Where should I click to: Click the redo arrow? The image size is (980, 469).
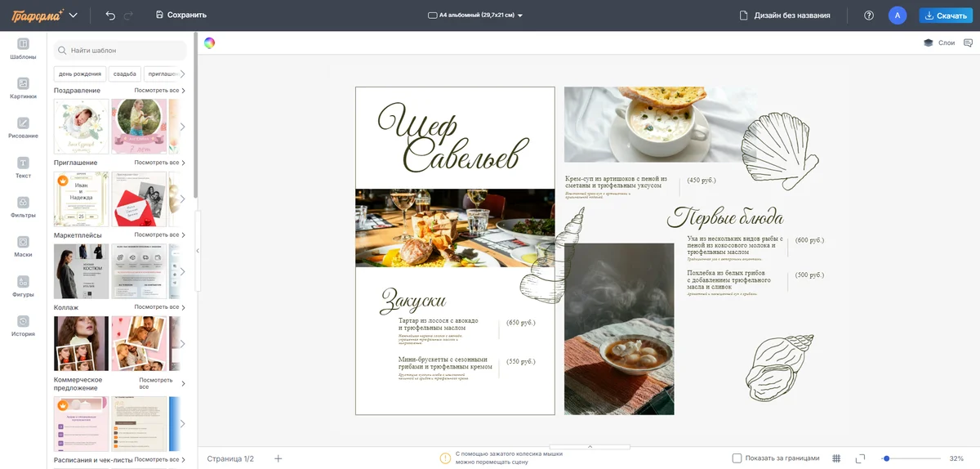(129, 15)
